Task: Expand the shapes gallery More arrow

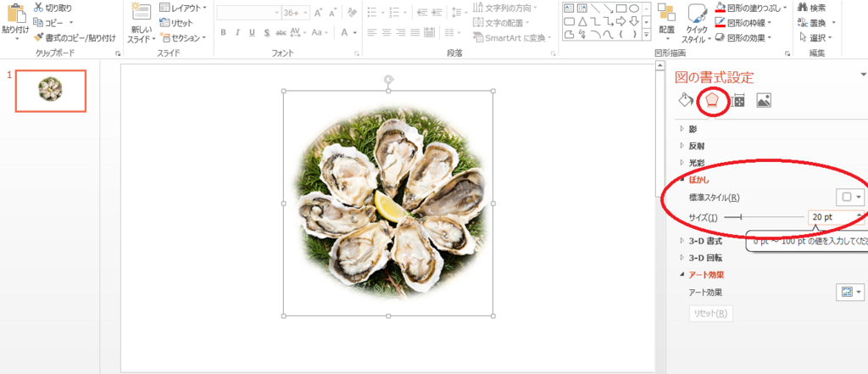Action: (647, 35)
